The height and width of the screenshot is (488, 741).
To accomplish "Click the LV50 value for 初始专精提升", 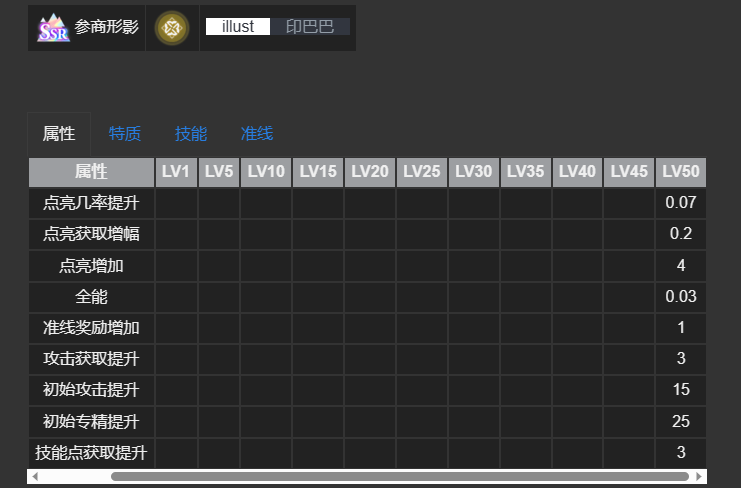I will 681,421.
